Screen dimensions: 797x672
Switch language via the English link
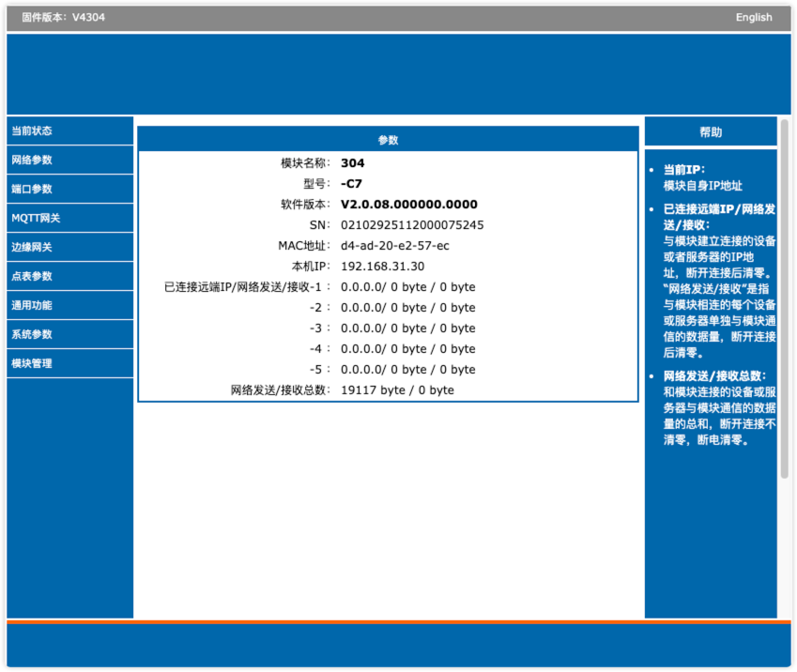(x=753, y=17)
